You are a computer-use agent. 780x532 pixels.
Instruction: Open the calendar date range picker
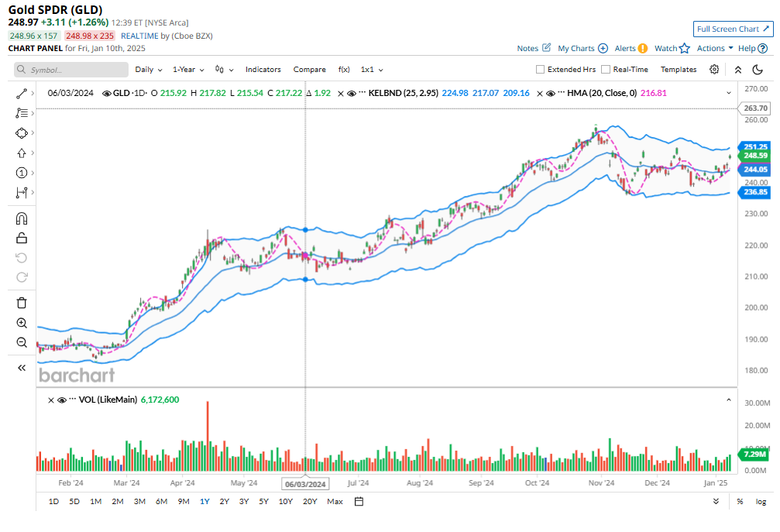(x=359, y=501)
